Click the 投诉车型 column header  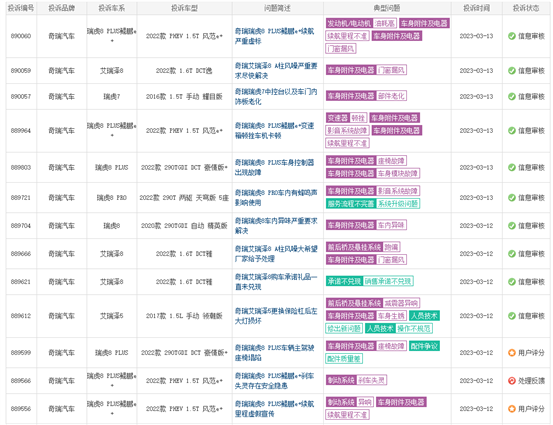184,8
